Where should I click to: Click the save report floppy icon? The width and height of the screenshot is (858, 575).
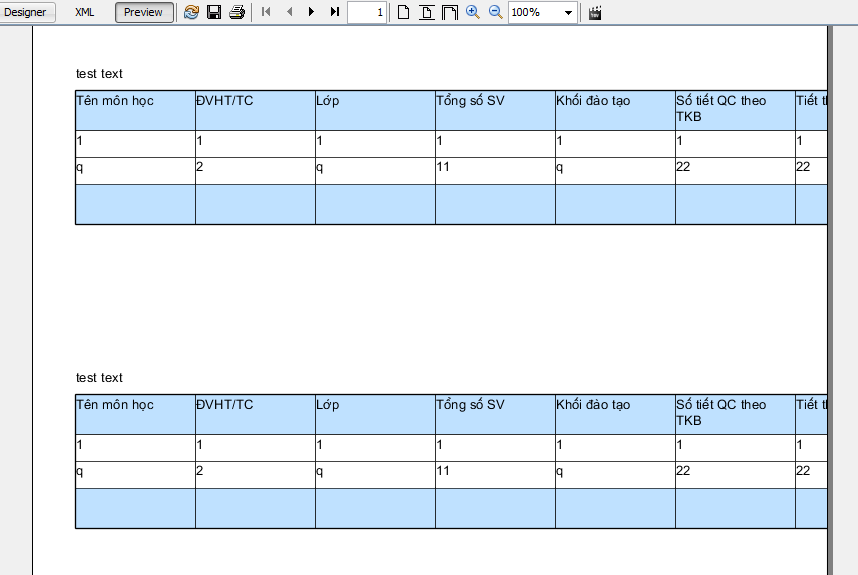(x=214, y=12)
